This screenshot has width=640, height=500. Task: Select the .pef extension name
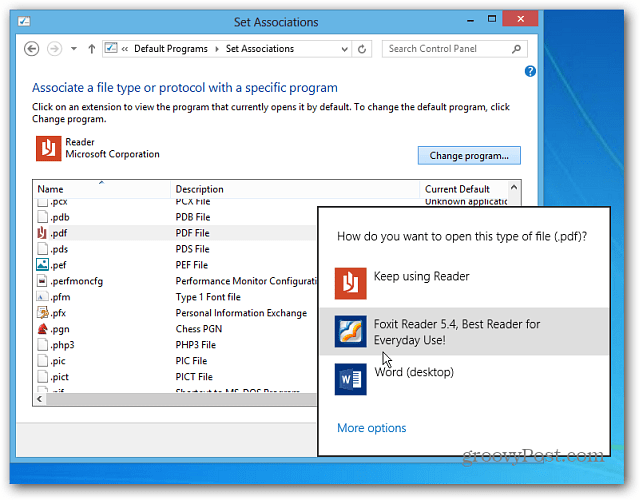[58, 265]
